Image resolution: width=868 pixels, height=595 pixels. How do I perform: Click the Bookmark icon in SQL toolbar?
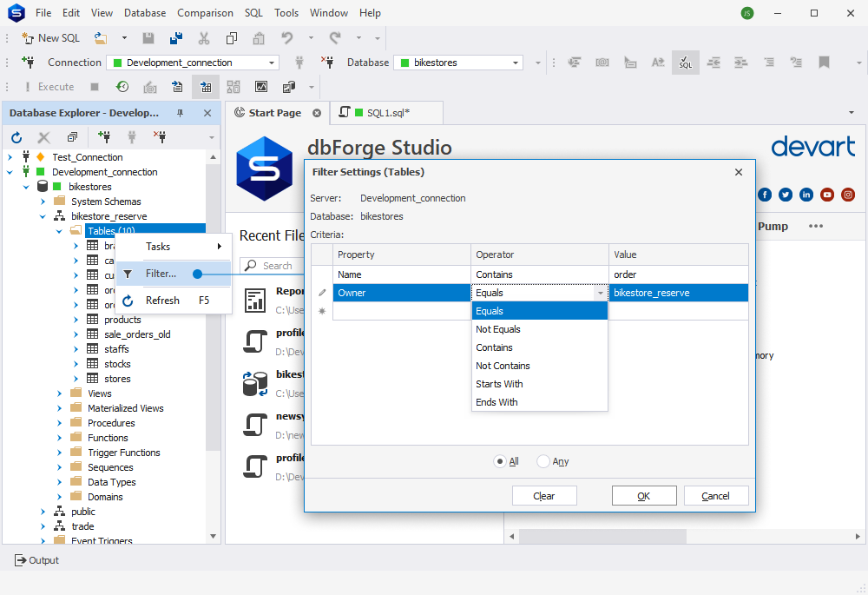tap(824, 63)
